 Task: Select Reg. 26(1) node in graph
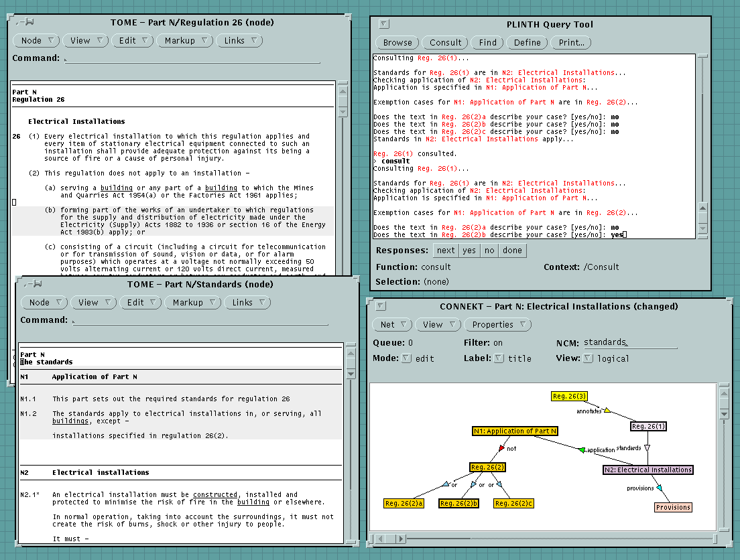click(x=648, y=426)
